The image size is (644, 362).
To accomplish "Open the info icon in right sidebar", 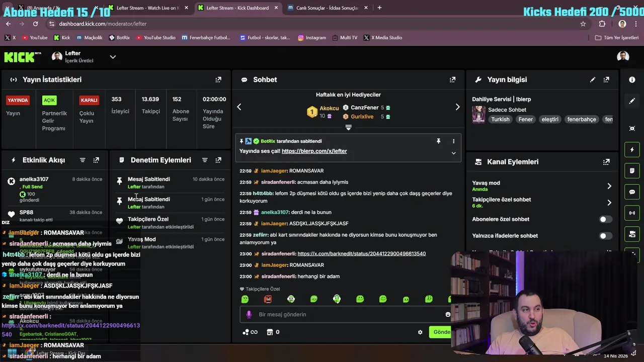I will pyautogui.click(x=632, y=79).
